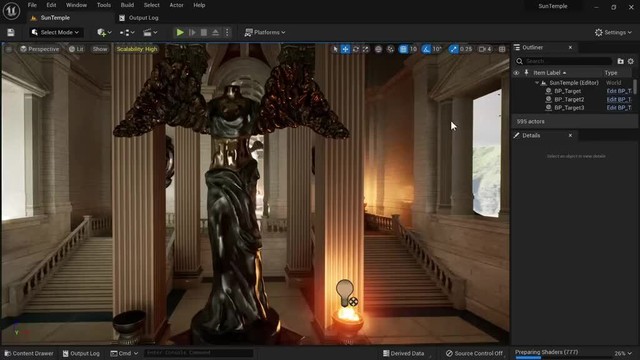Image resolution: width=640 pixels, height=360 pixels.
Task: Open the Actor menu
Action: (176, 5)
